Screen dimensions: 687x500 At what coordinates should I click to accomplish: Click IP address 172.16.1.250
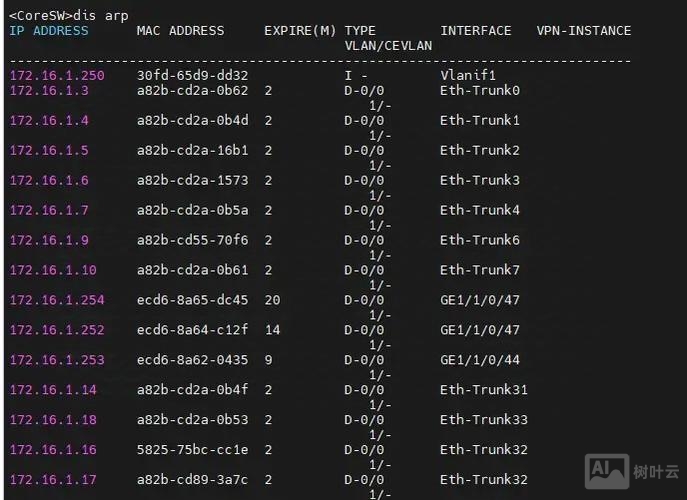pos(56,75)
